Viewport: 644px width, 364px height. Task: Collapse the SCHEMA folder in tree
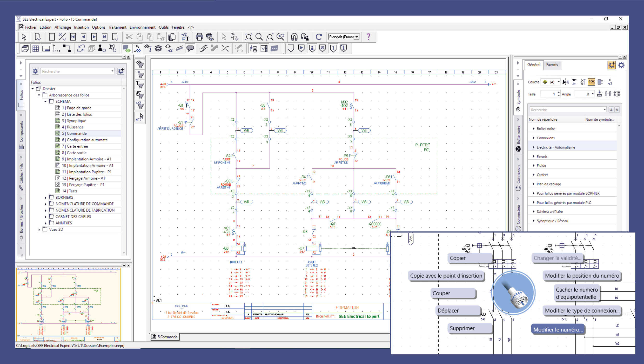tap(45, 101)
